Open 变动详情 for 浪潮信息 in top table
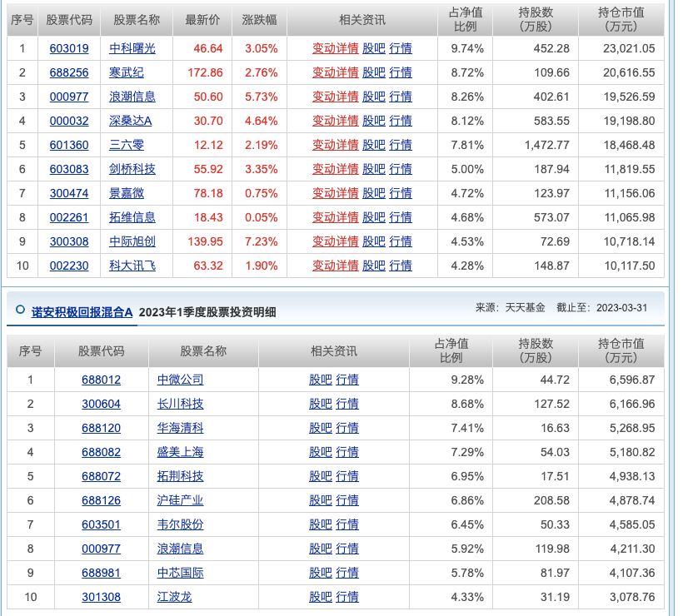Screen dimensions: 688x616 335,97
